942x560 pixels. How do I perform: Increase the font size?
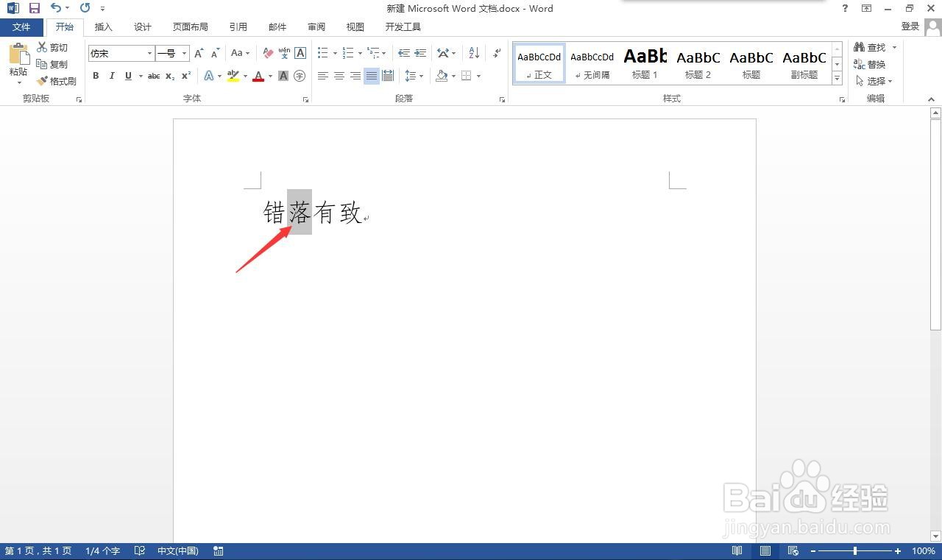(x=199, y=53)
